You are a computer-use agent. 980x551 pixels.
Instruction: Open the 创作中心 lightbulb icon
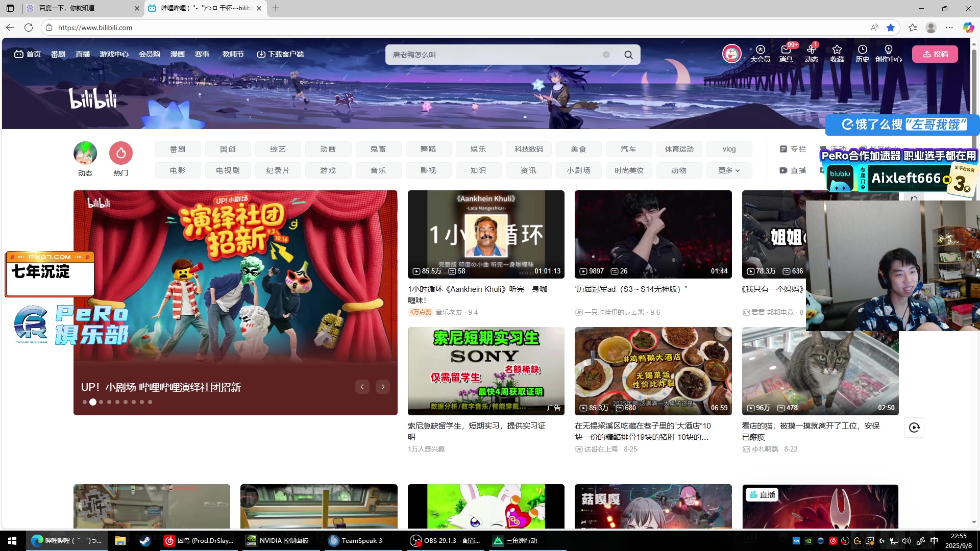[889, 53]
